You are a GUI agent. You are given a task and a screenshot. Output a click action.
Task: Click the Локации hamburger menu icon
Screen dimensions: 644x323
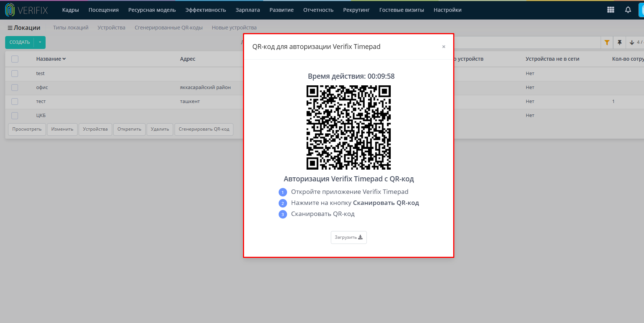[x=10, y=28]
